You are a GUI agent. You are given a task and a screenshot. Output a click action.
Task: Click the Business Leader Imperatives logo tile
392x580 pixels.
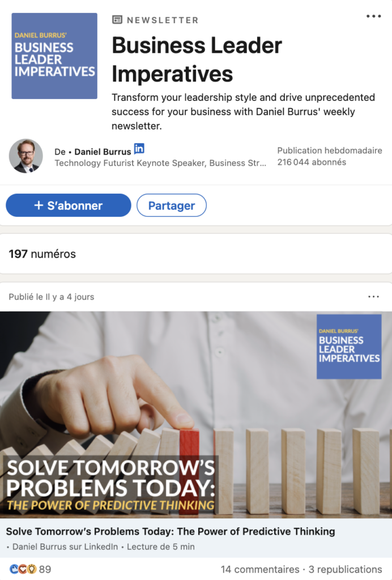click(54, 56)
